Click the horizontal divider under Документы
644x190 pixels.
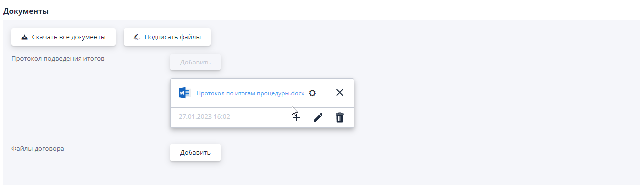coord(322,20)
